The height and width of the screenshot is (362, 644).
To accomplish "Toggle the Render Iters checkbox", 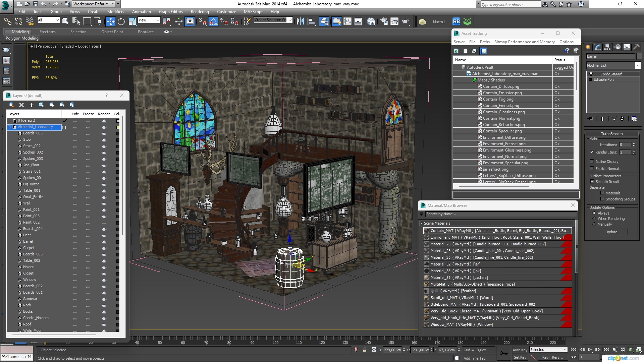I will (592, 152).
